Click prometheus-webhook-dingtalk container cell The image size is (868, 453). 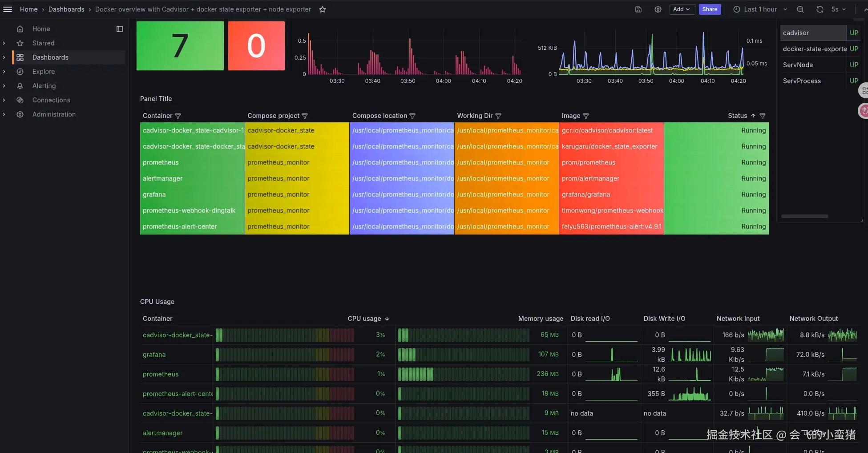pyautogui.click(x=192, y=210)
